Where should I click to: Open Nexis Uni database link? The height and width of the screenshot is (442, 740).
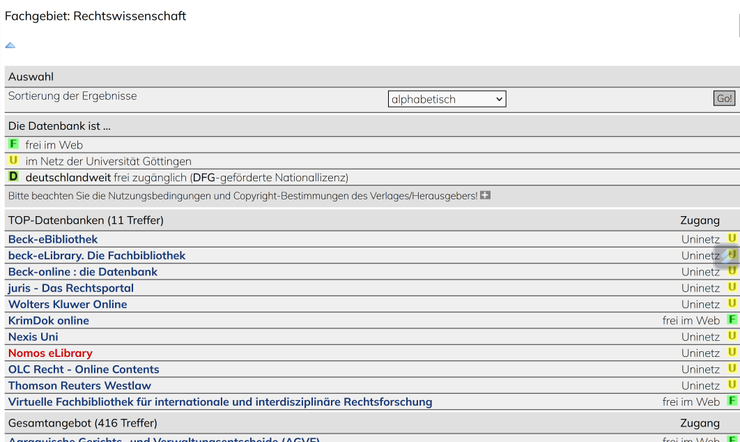point(33,337)
